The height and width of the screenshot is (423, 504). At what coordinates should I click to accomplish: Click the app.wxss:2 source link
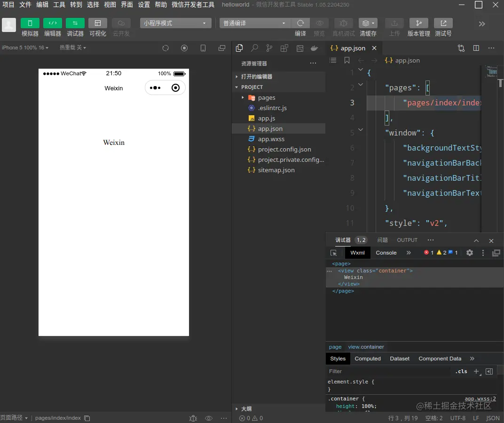pos(480,399)
